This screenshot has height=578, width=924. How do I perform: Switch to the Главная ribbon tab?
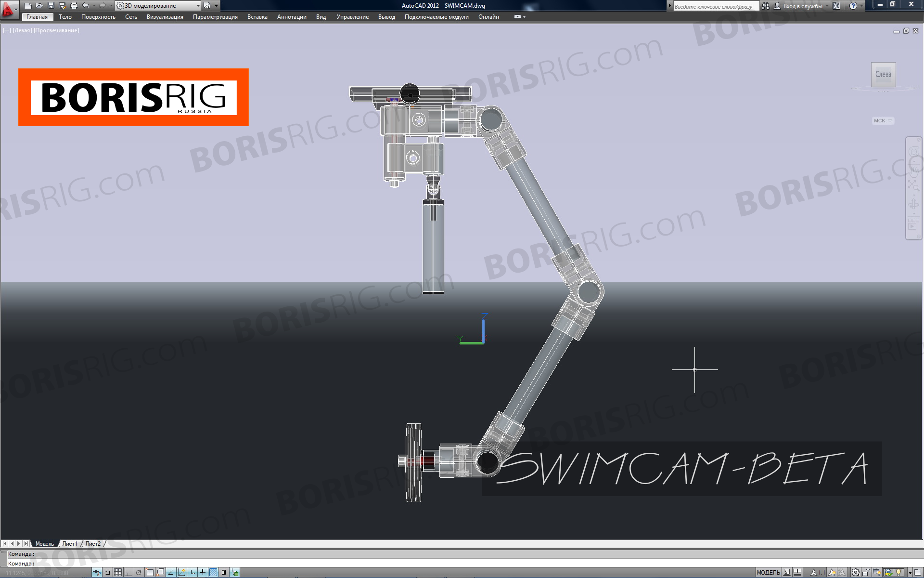click(x=37, y=17)
